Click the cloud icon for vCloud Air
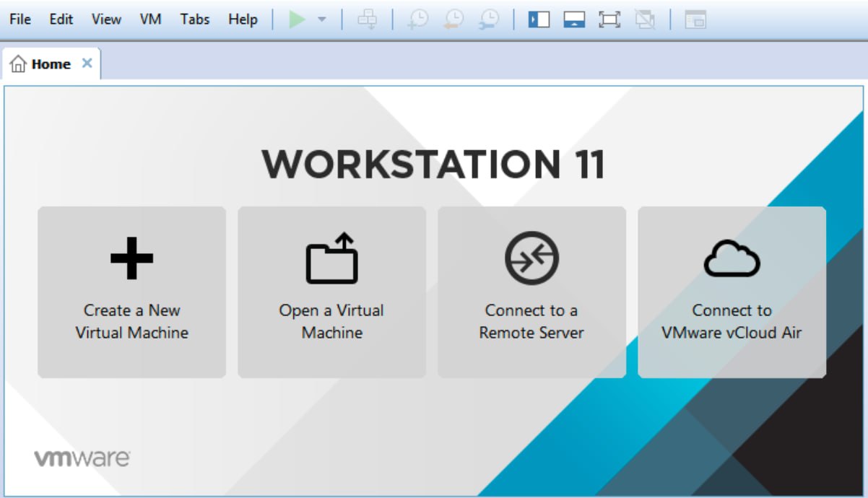This screenshot has height=498, width=868. point(732,258)
